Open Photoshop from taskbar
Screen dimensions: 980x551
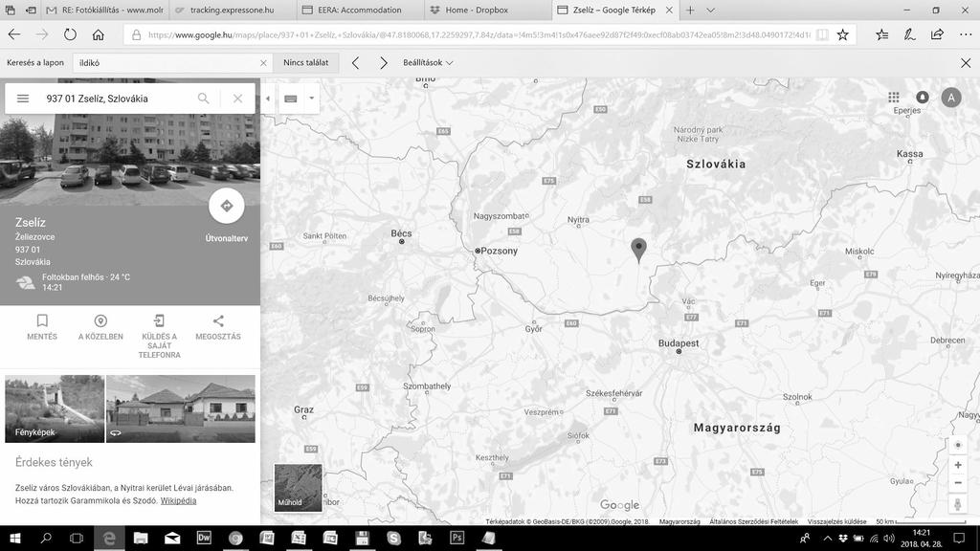457,538
